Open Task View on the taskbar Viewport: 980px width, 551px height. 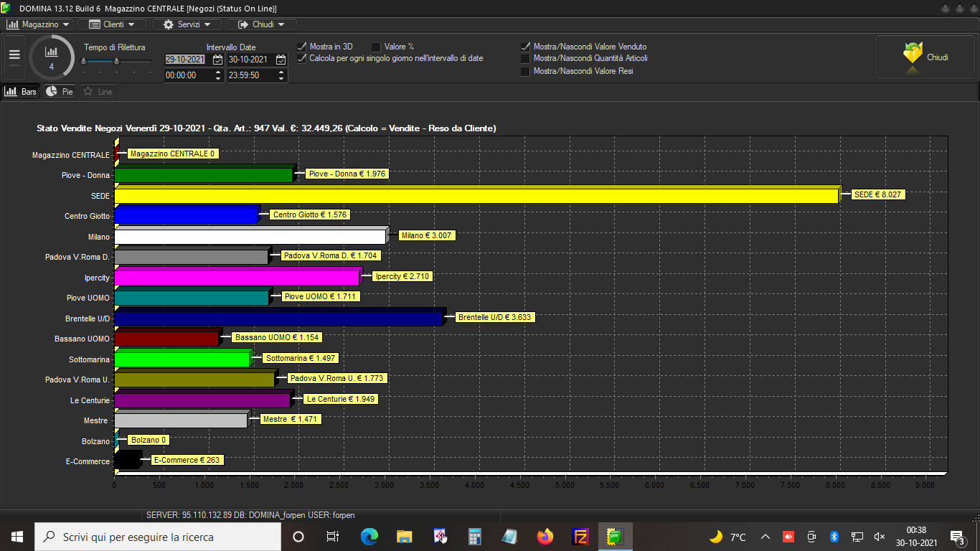pos(333,537)
